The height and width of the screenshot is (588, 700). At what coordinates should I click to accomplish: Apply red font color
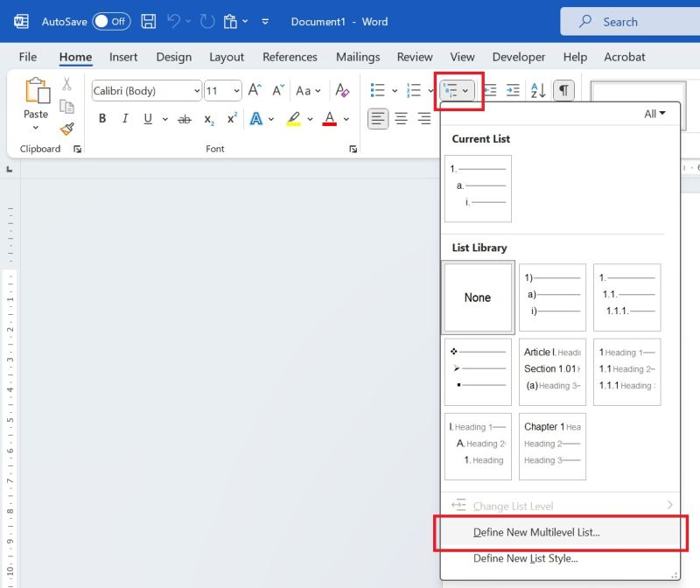(330, 119)
